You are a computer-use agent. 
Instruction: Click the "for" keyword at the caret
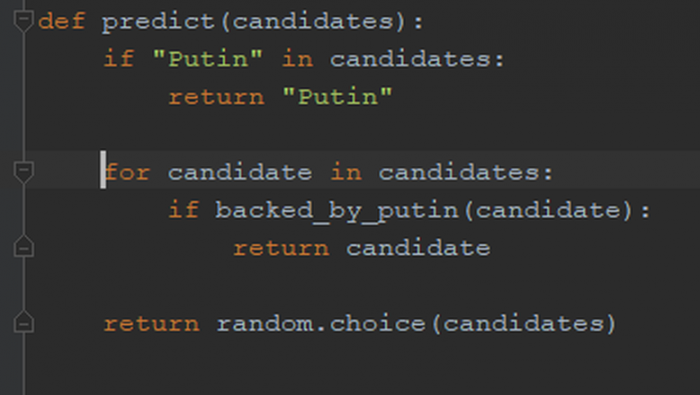point(127,172)
